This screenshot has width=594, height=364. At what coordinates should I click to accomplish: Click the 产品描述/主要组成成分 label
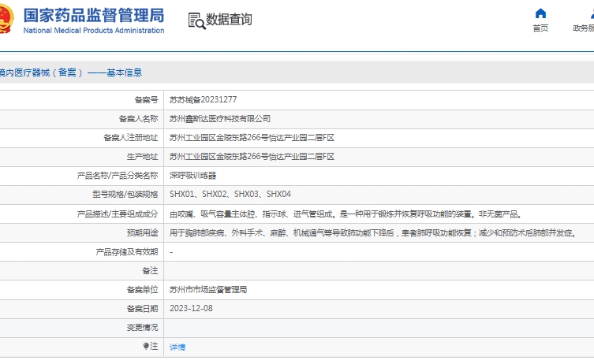click(118, 214)
